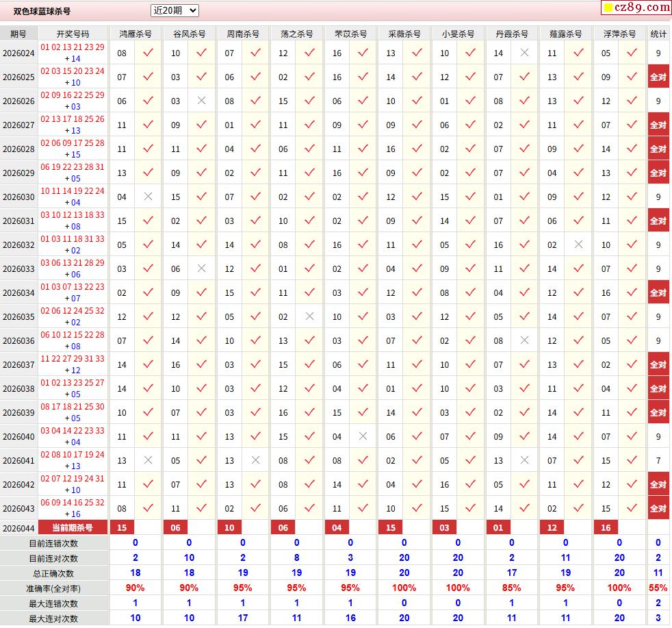
Task: Select the 丹霞 current kill number 01 in row 2026044
Action: click(498, 527)
